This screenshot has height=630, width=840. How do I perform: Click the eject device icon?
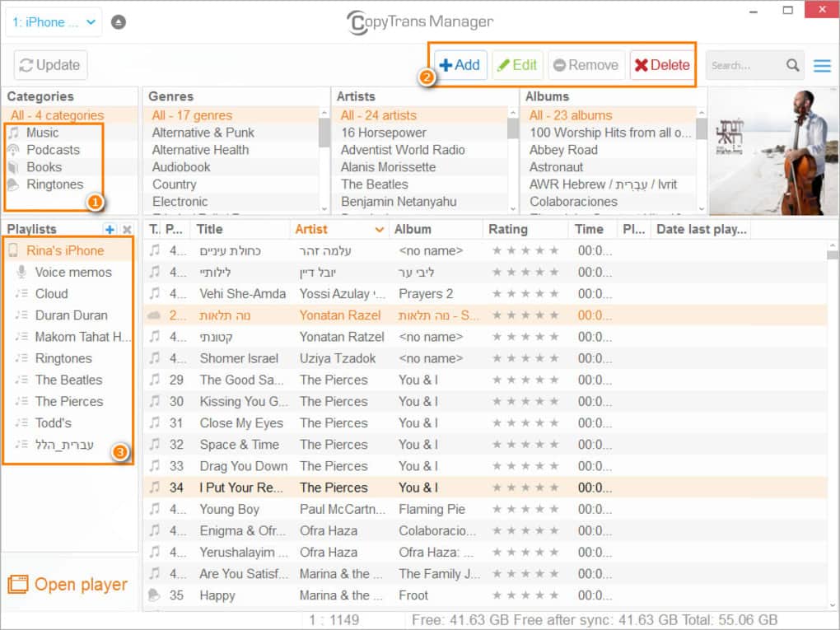click(x=119, y=22)
